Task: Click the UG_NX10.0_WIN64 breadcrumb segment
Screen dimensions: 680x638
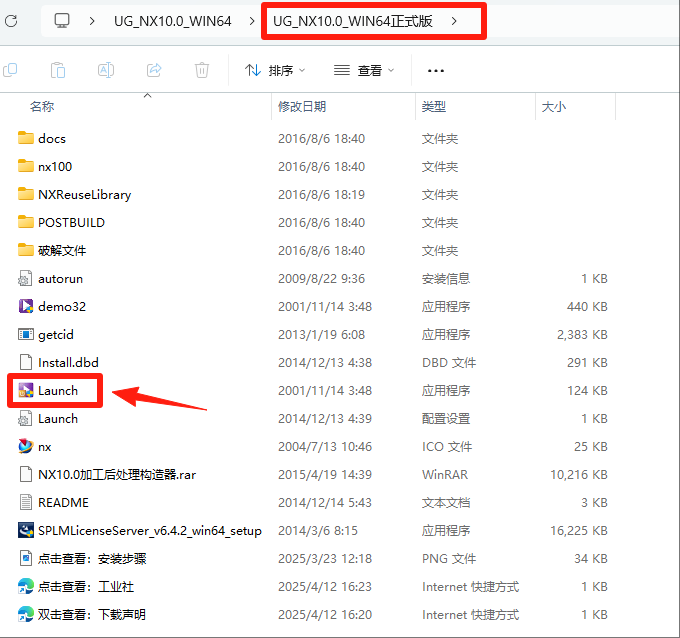Action: (173, 21)
